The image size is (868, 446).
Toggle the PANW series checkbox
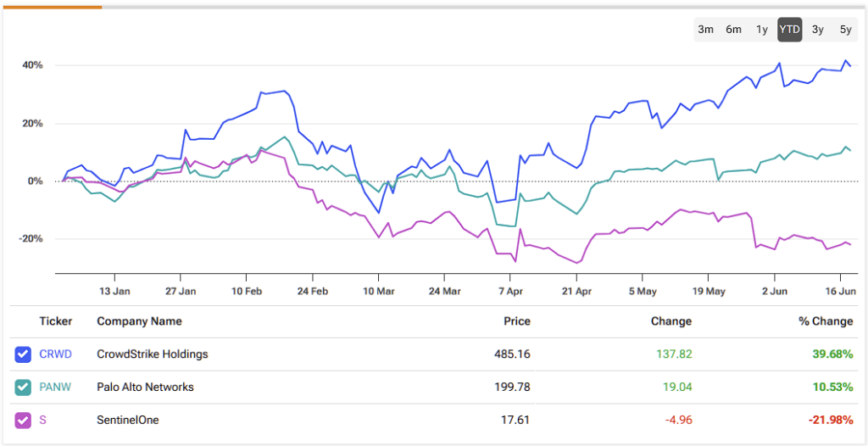(23, 387)
